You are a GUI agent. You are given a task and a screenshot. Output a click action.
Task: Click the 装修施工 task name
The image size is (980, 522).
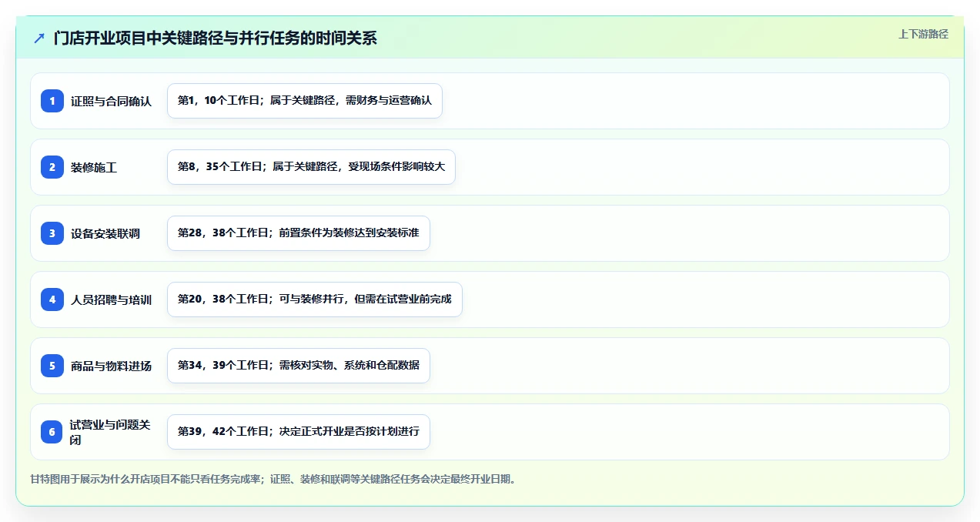click(94, 167)
